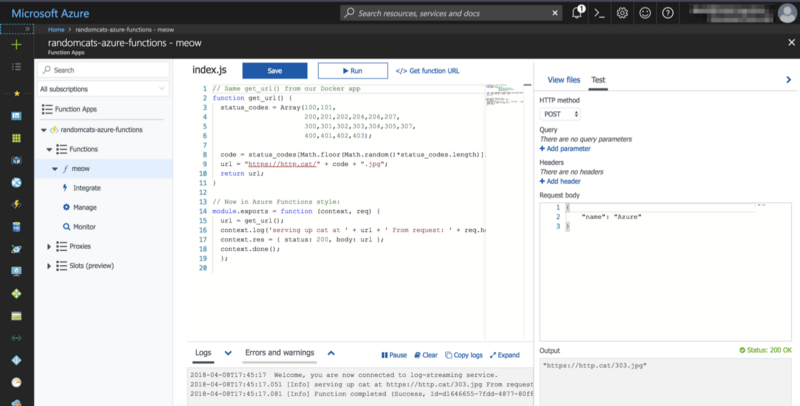The width and height of the screenshot is (800, 406).
Task: Expand the Slots (preview) tree node
Action: pyautogui.click(x=49, y=266)
